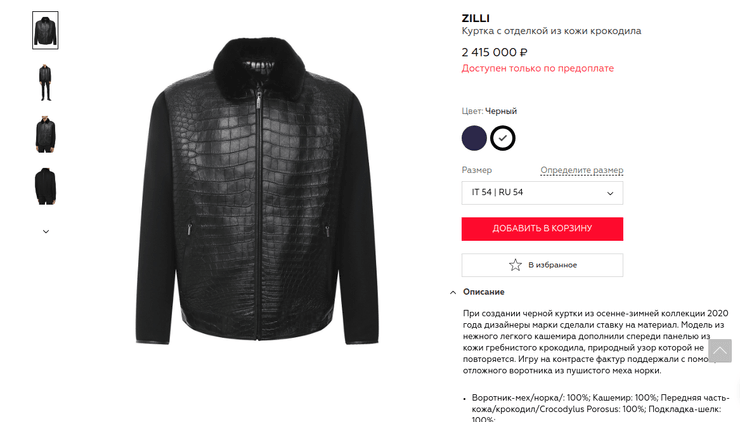Select the first front-view jacket thumbnail
740x422 pixels.
(x=45, y=31)
